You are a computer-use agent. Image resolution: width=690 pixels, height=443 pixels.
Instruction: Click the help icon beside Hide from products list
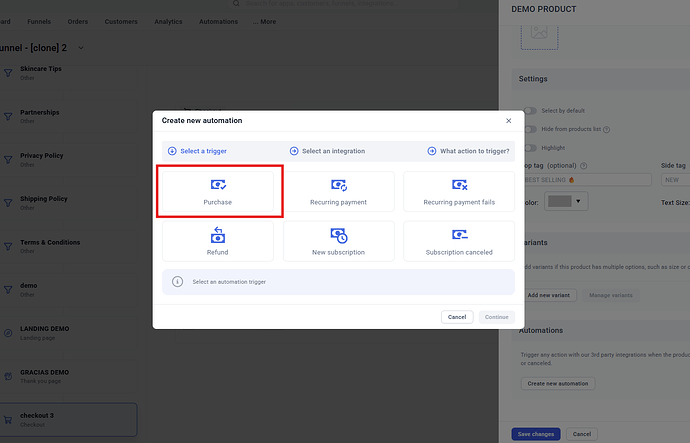(x=607, y=129)
